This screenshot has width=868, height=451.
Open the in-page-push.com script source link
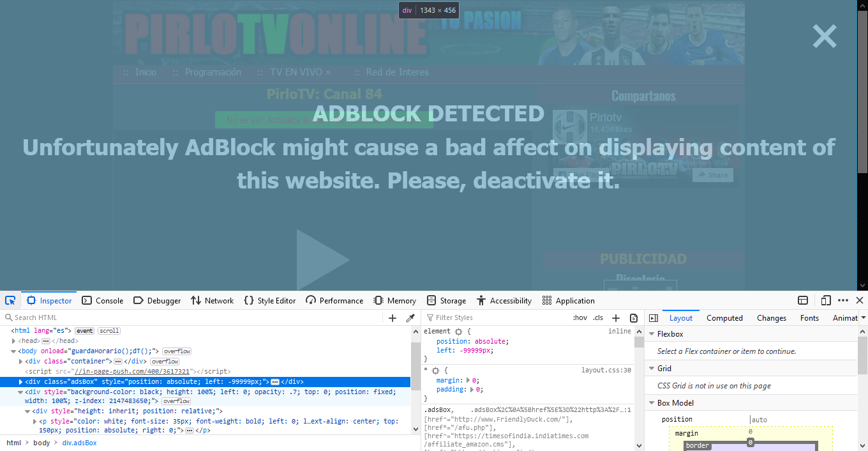[x=132, y=371]
